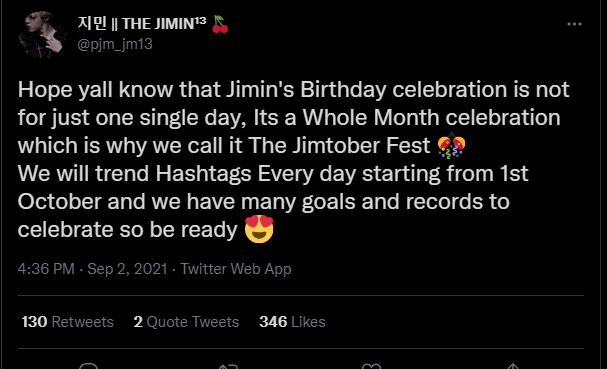View the 130 Retweets list
Viewport: 607px width, 369px height.
pos(67,322)
